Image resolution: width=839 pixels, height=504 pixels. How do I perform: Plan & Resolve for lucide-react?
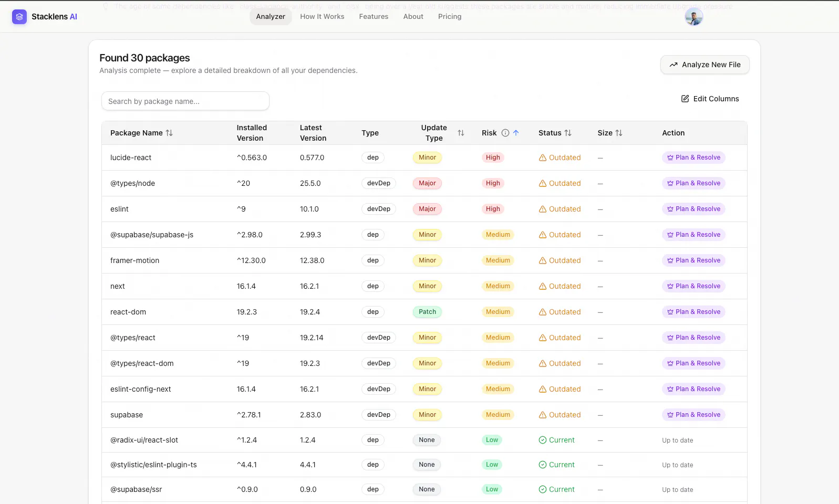click(693, 157)
